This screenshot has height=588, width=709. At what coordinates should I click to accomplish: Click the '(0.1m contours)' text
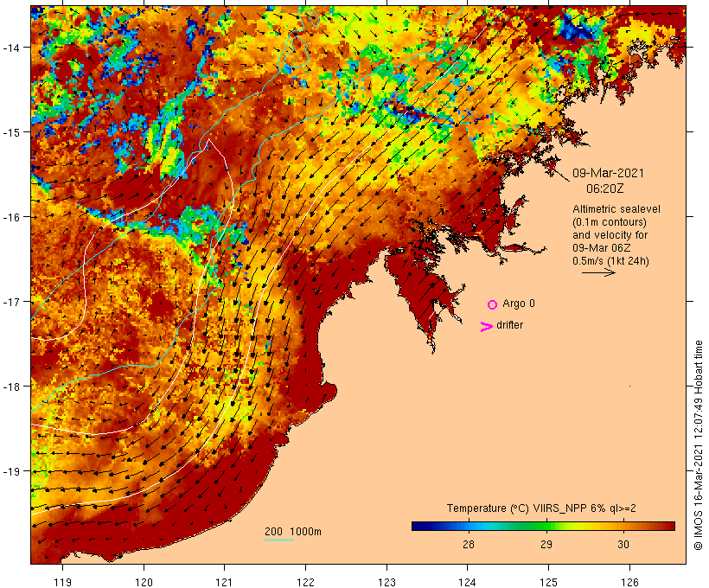610,222
